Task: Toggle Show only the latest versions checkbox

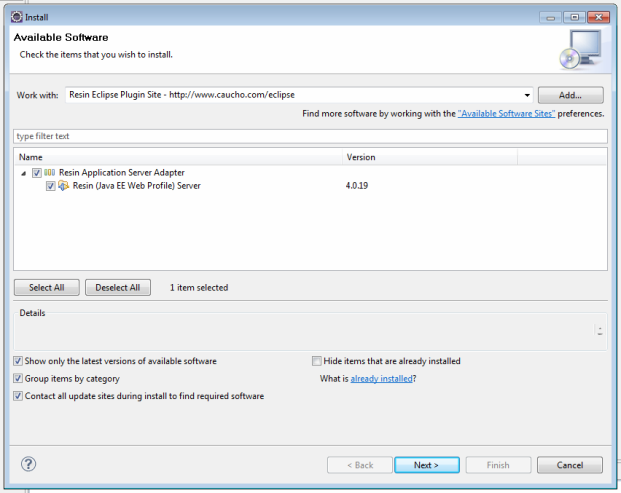Action: (x=18, y=361)
